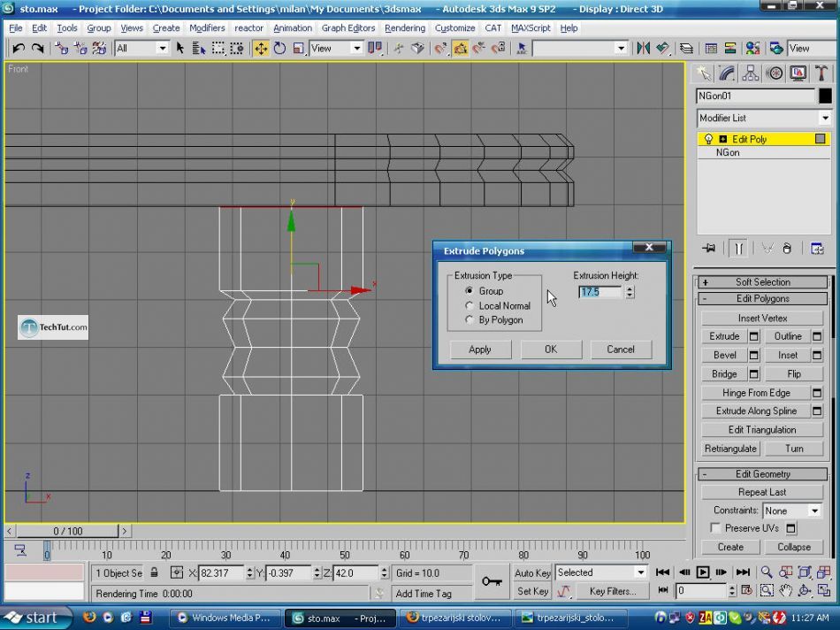Open the Animation menu
This screenshot has height=630, width=840.
[293, 28]
